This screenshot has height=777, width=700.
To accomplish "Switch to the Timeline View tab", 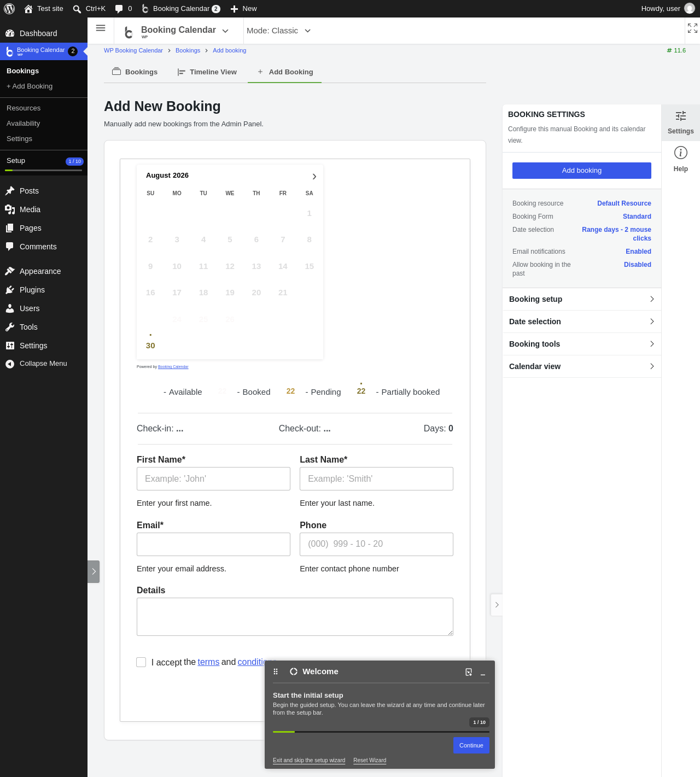I will (207, 72).
